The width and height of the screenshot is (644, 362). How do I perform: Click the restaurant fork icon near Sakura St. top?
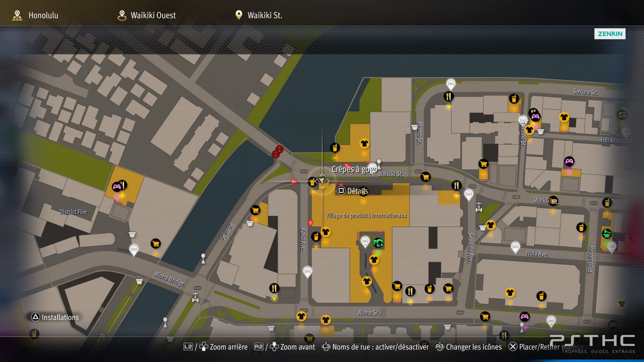448,97
